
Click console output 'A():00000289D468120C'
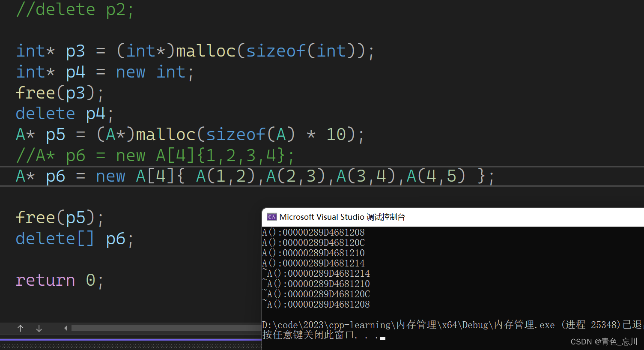pyautogui.click(x=313, y=242)
